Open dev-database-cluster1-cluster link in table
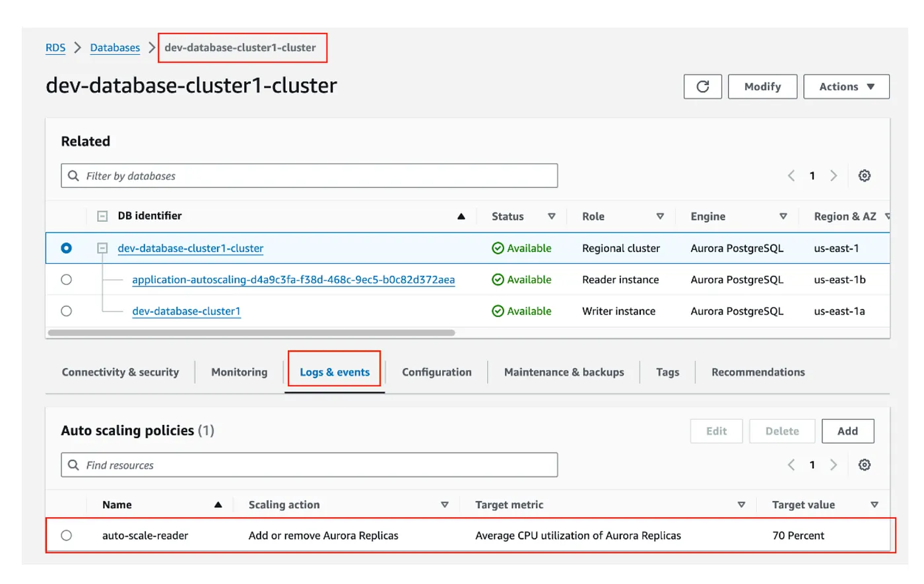 [x=190, y=248]
